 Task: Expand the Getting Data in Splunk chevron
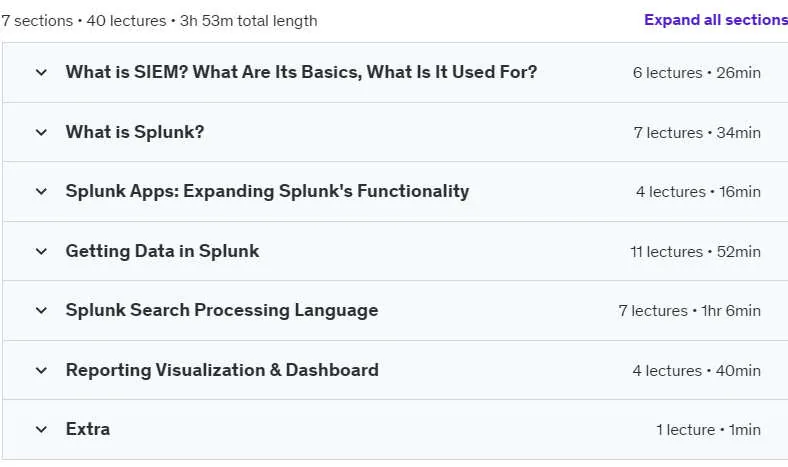(x=41, y=251)
